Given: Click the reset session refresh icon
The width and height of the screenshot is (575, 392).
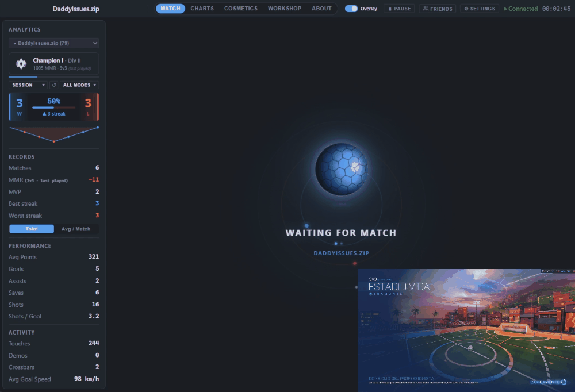Looking at the screenshot, I should 54,84.
